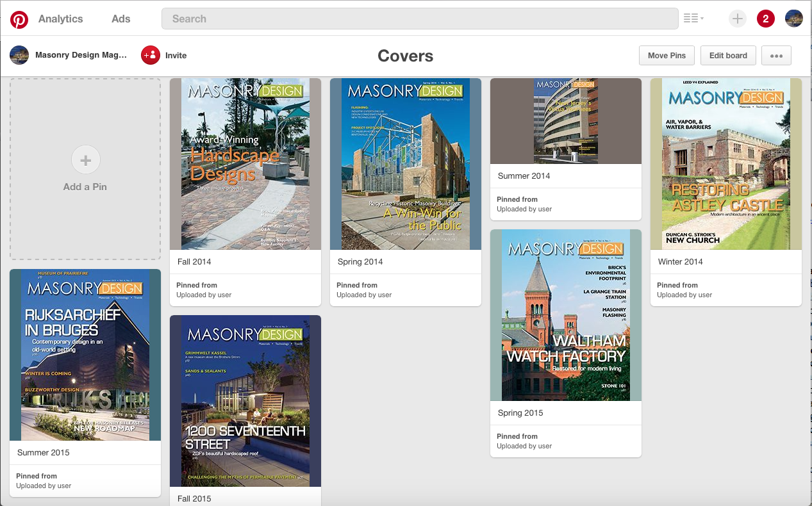The width and height of the screenshot is (812, 506).
Task: Click the Fall 2014 caption text
Action: pyautogui.click(x=194, y=261)
